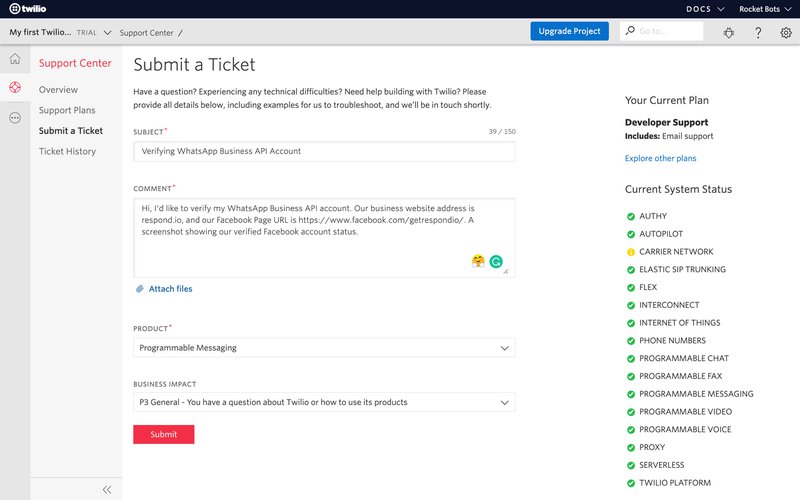Open the Rocket Bots account dropdown
Screen dimensions: 800x500
(x=765, y=9)
